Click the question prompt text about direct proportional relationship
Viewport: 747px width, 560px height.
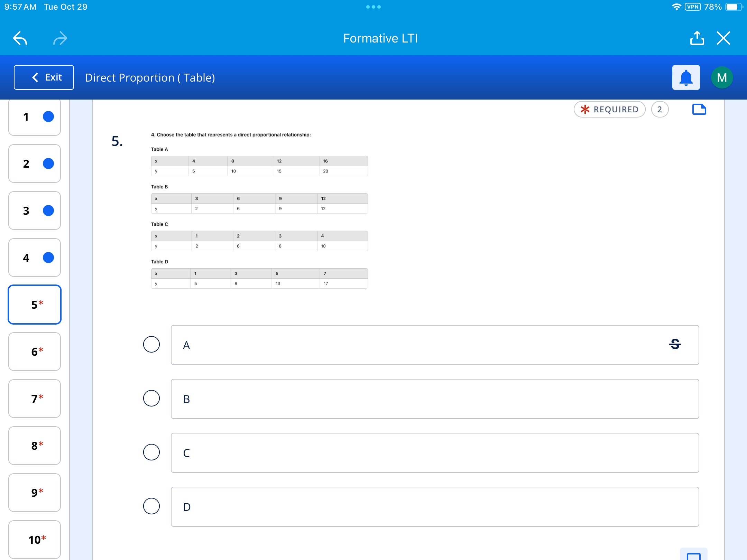pyautogui.click(x=231, y=135)
